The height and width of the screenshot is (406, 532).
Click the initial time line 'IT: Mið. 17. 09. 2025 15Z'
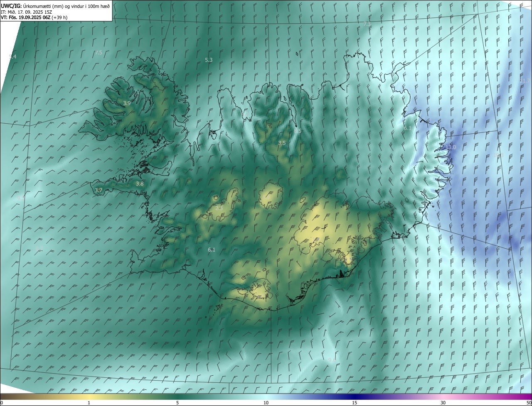click(x=26, y=12)
